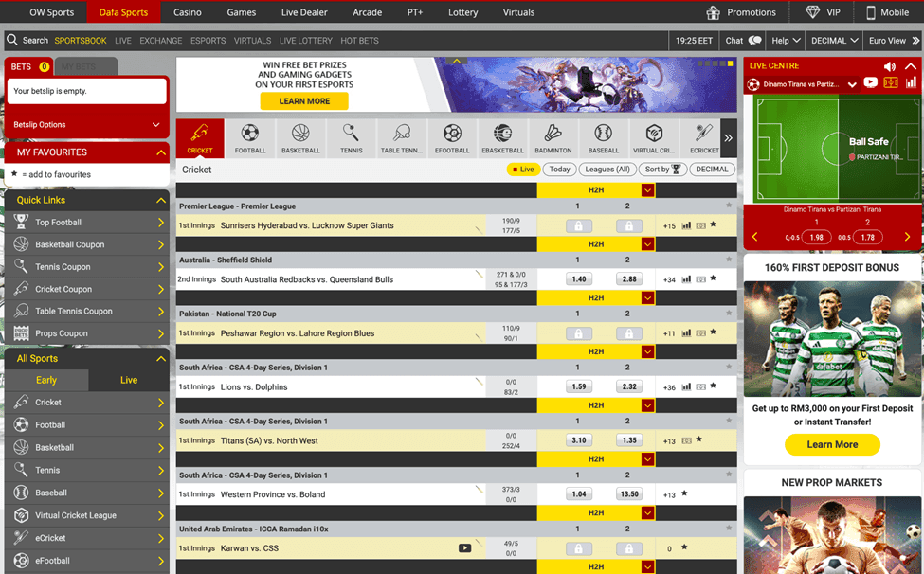This screenshot has width=924, height=574.
Task: Open the DECIMAL odds format dropdown
Action: click(x=835, y=41)
